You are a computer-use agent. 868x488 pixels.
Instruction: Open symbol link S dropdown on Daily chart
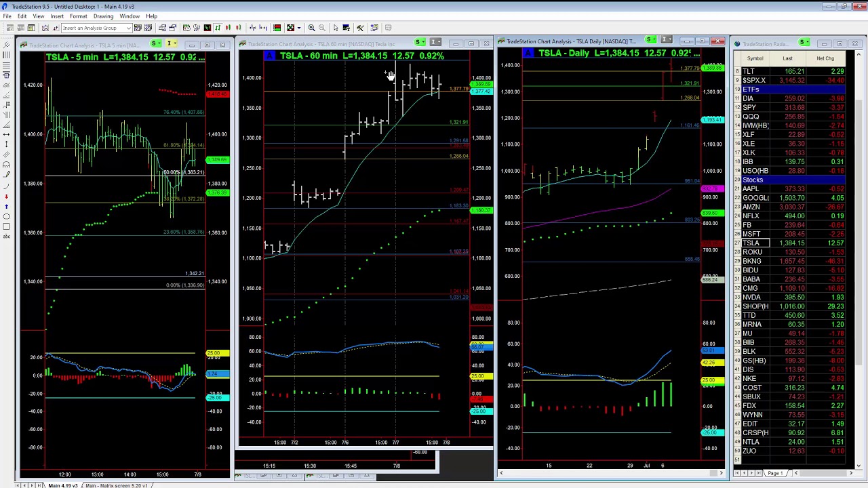pyautogui.click(x=652, y=40)
